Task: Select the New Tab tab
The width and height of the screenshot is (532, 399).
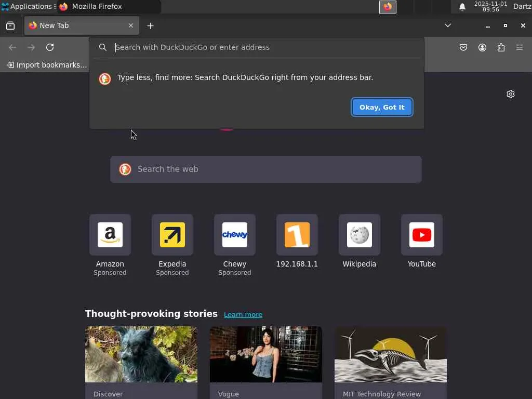Action: [82, 26]
